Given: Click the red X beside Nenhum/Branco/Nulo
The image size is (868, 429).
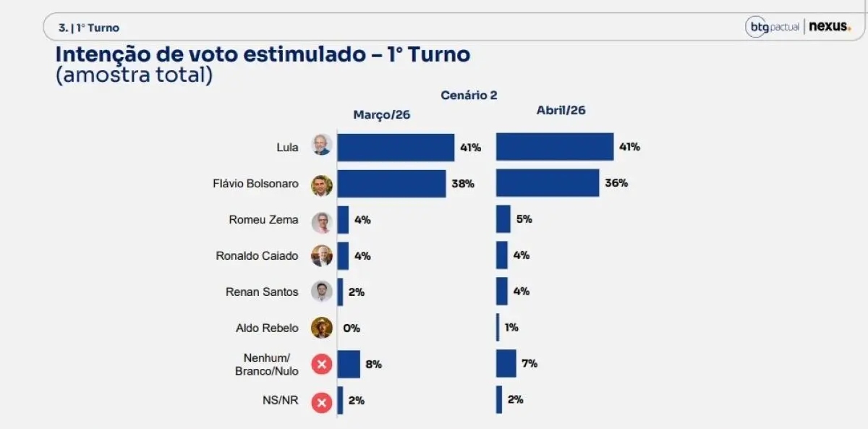Looking at the screenshot, I should tap(322, 364).
